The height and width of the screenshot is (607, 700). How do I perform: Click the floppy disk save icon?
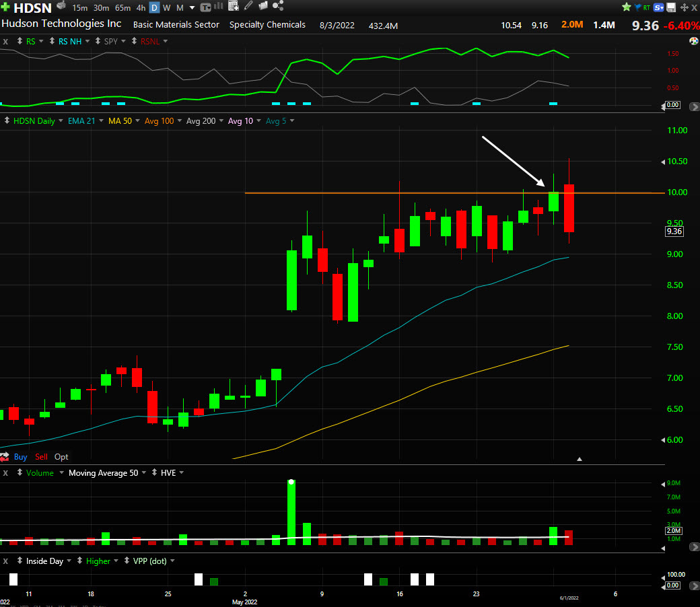(x=671, y=7)
